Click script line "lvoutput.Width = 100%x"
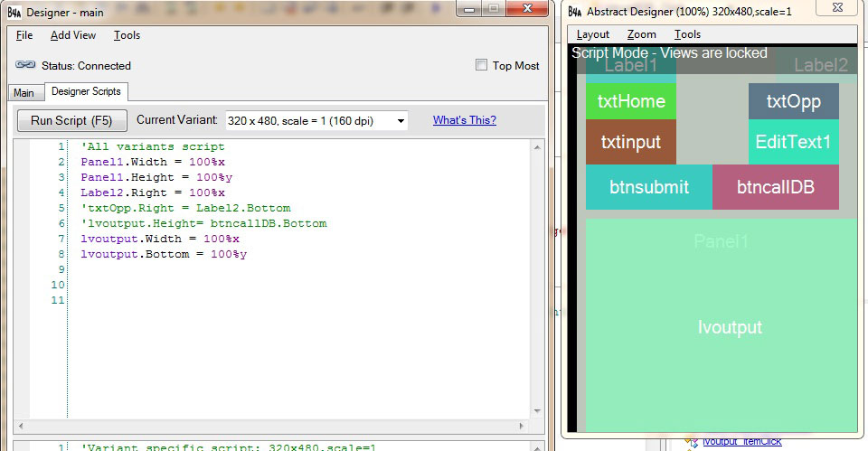Image resolution: width=868 pixels, height=451 pixels. tap(160, 240)
